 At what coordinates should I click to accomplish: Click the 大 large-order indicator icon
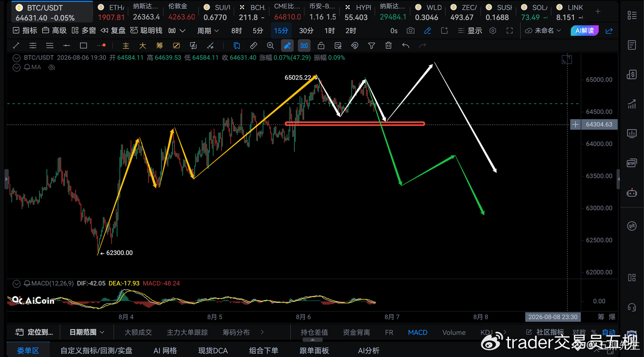[143, 46]
